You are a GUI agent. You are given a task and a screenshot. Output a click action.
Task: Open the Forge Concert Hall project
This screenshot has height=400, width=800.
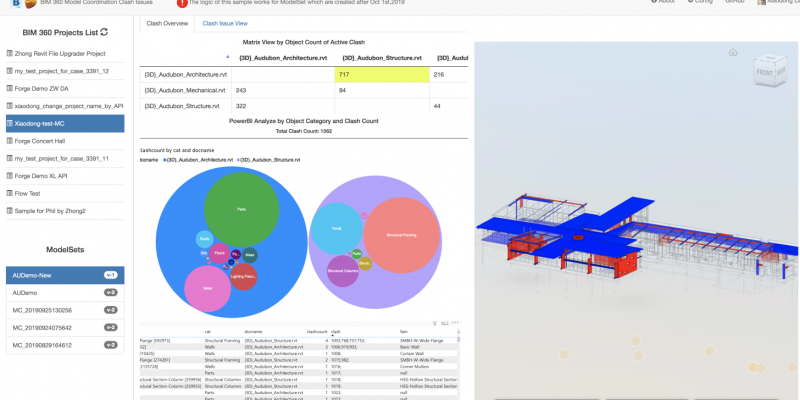click(40, 141)
